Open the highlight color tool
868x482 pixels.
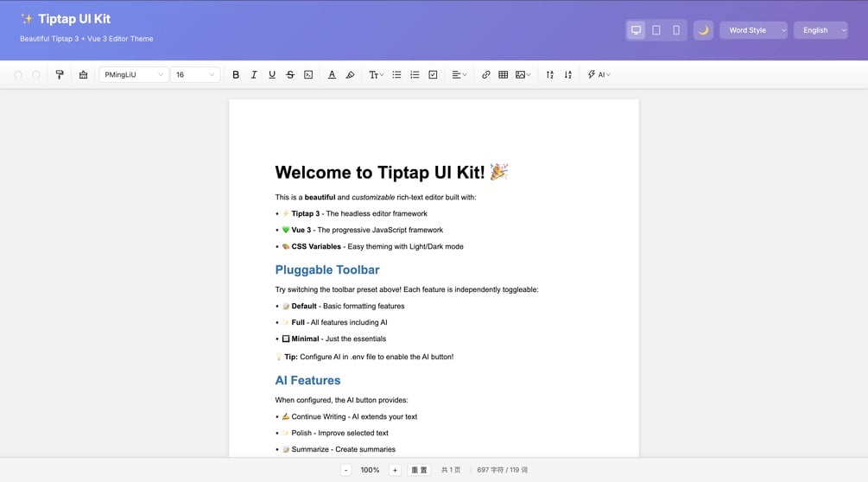[350, 74]
